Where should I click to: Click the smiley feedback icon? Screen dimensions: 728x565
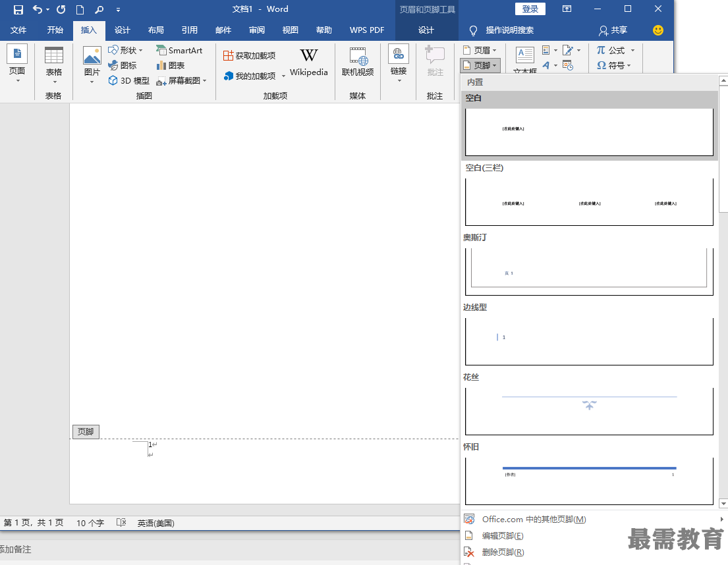click(658, 30)
